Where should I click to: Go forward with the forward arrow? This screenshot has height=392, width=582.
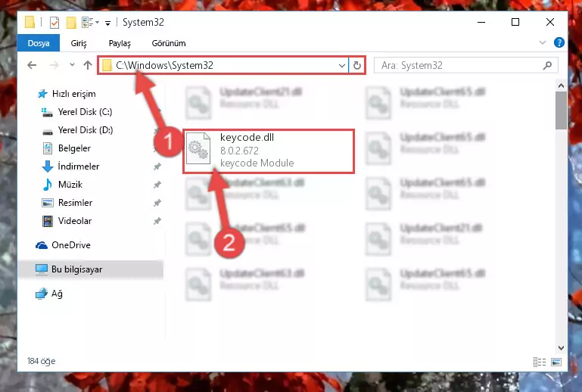(x=54, y=65)
